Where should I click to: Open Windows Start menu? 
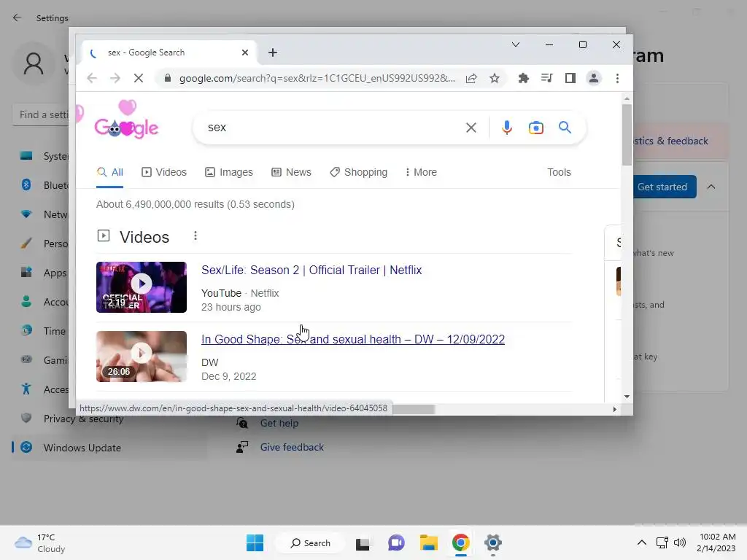[255, 542]
